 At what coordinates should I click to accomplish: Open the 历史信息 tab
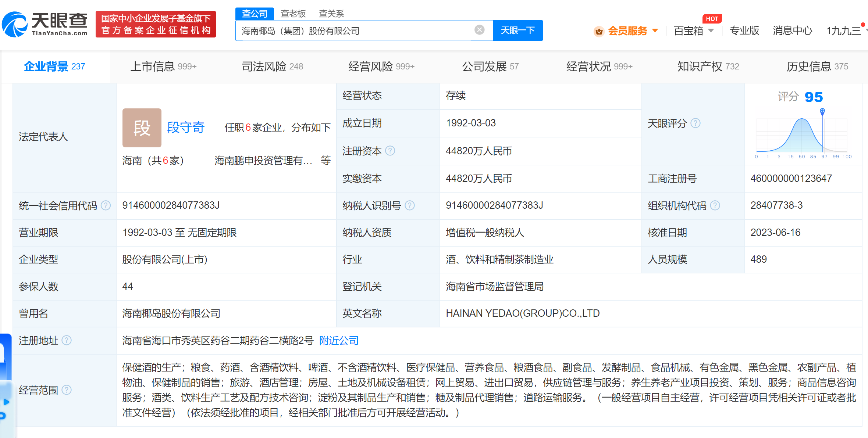pyautogui.click(x=817, y=67)
